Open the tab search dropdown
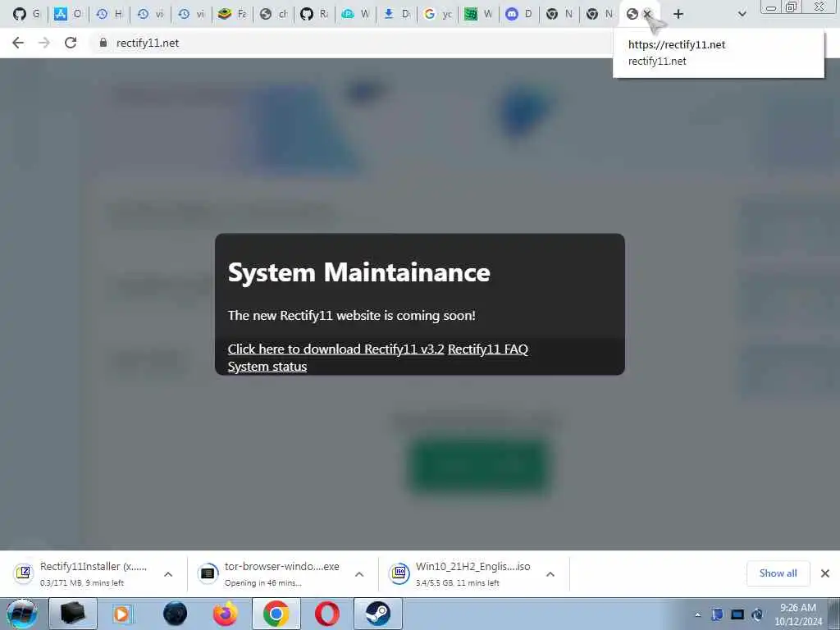Screen dimensions: 840x630 (x=742, y=14)
